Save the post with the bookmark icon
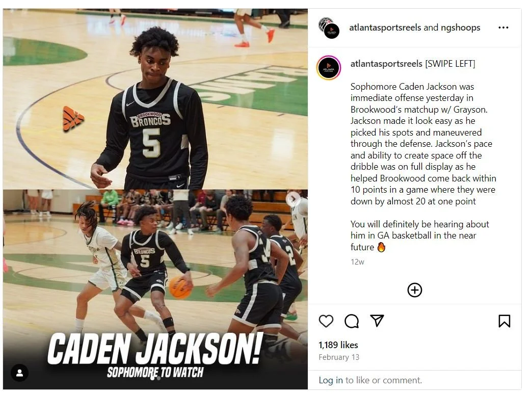The image size is (532, 394). point(504,321)
